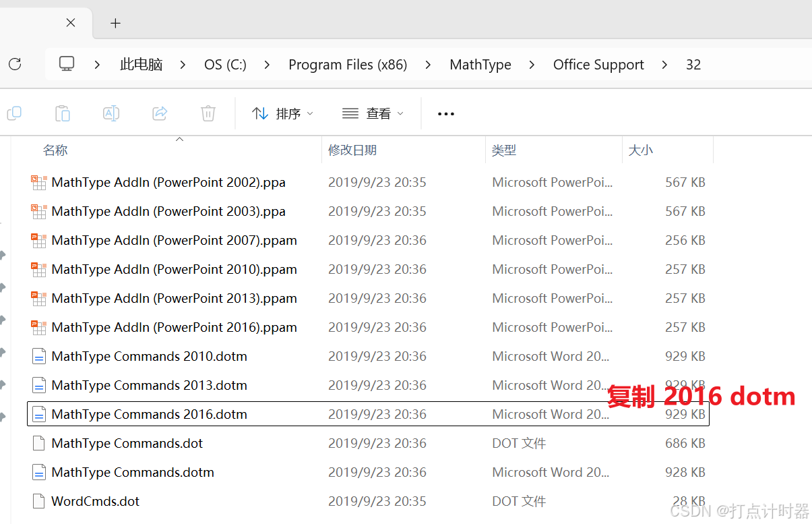Click the PowerPoint 2013 add-in file icon

tap(39, 298)
